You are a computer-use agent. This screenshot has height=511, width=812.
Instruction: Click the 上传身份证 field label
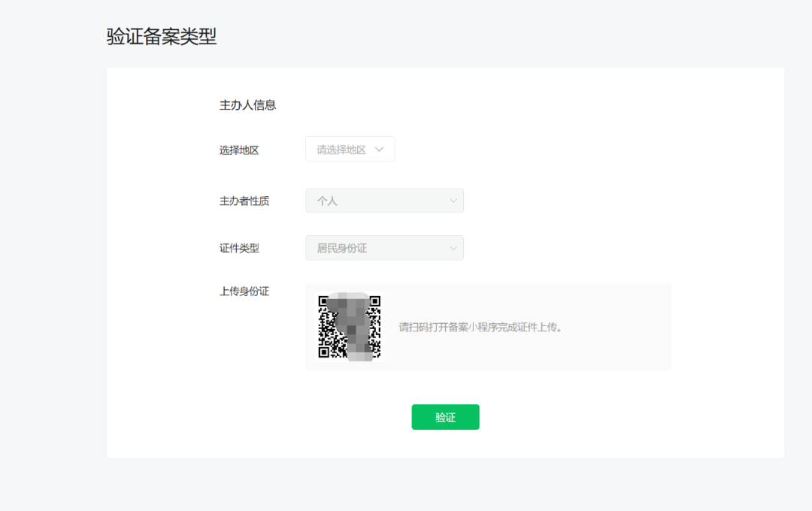coord(244,292)
